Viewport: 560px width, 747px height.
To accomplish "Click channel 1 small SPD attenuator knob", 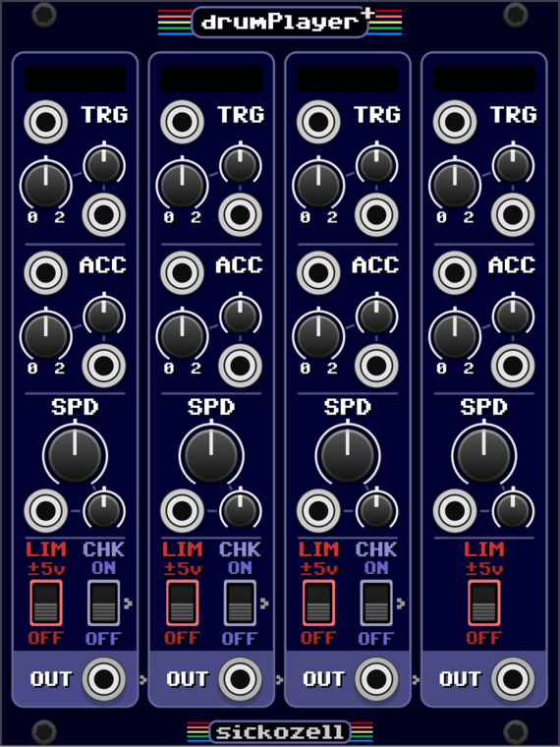I will coord(104,510).
